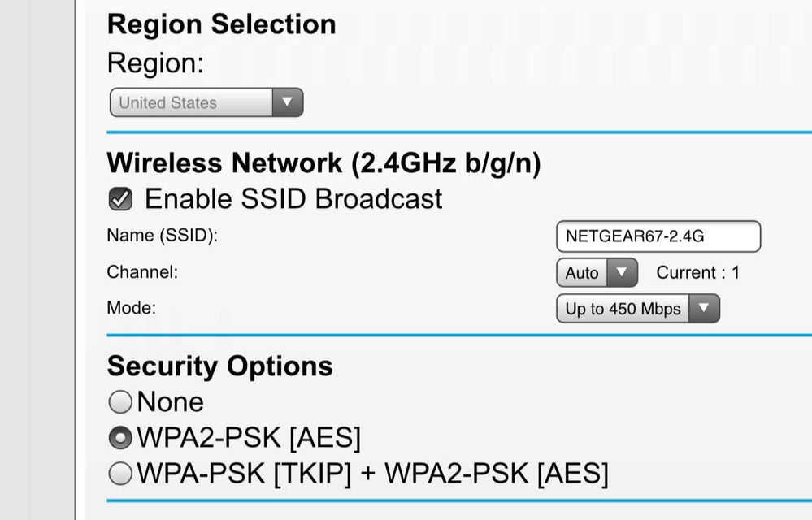Click the arrow icon on the Mode selector

click(704, 309)
